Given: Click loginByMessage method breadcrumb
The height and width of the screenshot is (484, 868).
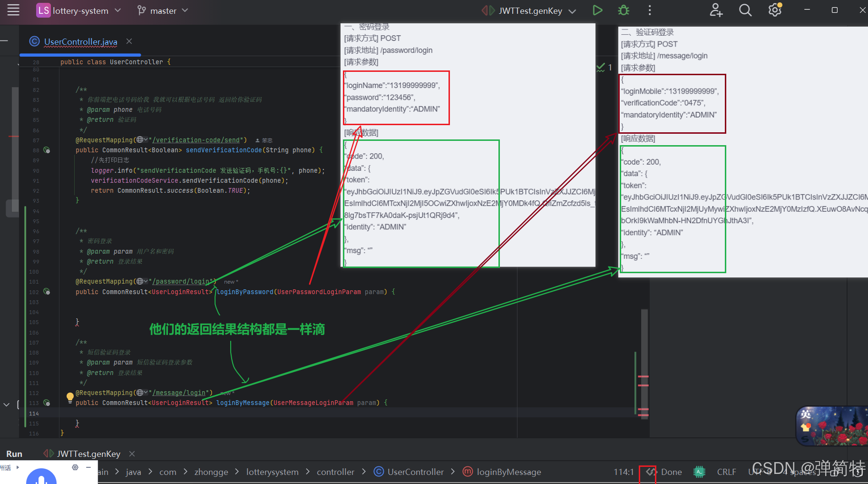Looking at the screenshot, I should (502, 472).
